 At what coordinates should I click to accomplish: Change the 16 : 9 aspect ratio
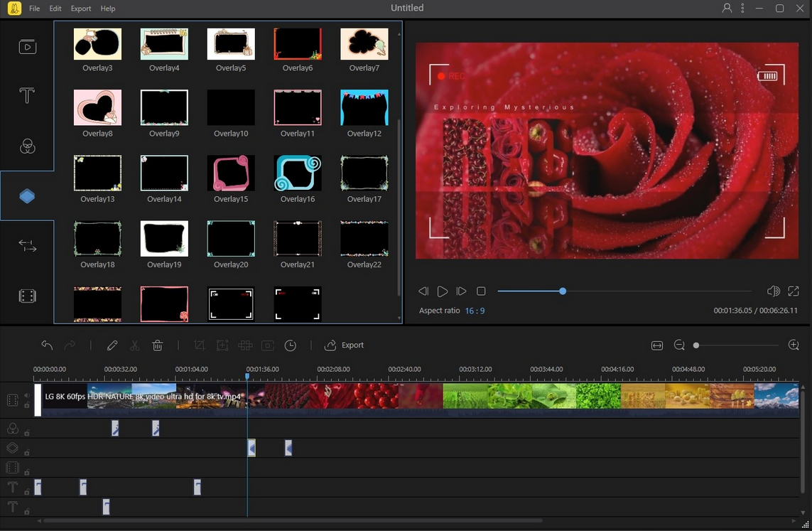click(x=475, y=311)
